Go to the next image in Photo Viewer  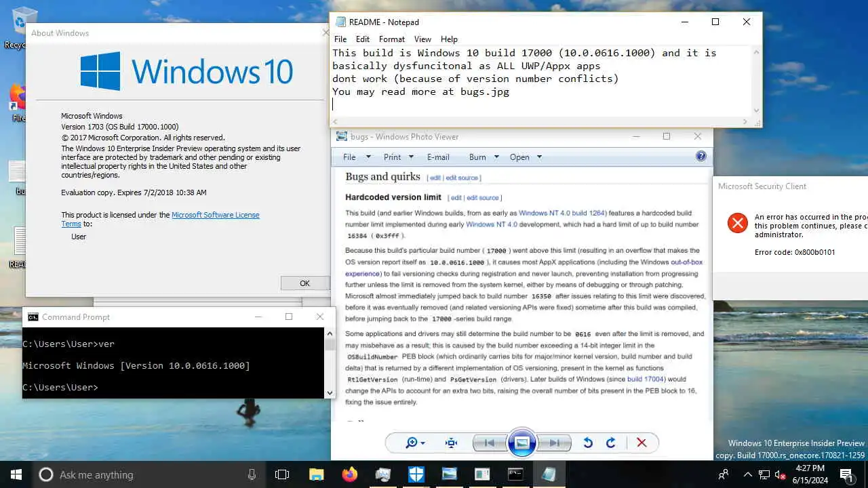555,443
